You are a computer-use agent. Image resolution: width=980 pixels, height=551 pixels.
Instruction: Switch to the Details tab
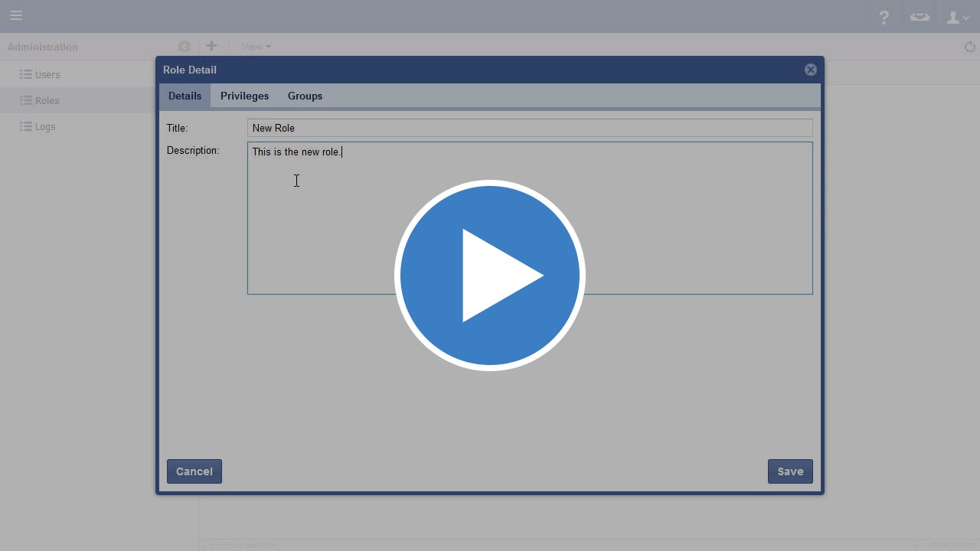tap(185, 96)
